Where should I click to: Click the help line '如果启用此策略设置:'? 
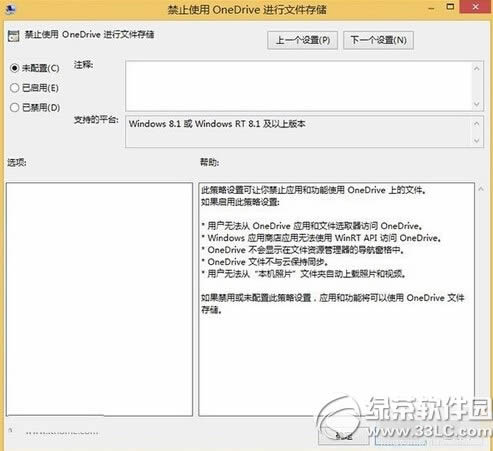(x=240, y=202)
